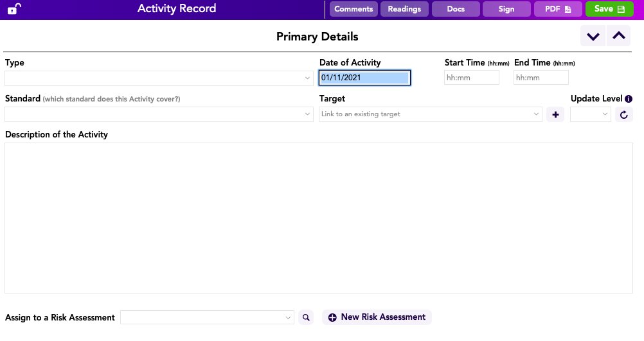Click the unlock padlock icon
This screenshot has height=341, width=644.
(x=14, y=8)
